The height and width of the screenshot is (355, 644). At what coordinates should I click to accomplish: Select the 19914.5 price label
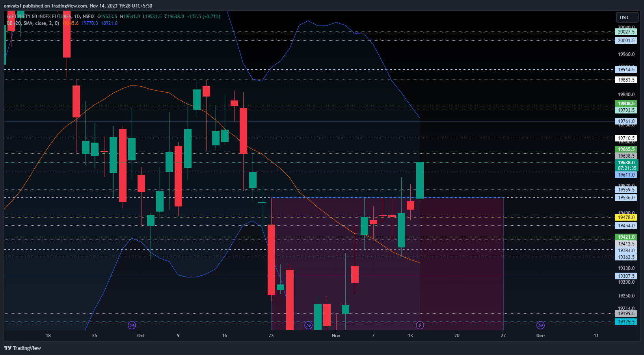click(626, 70)
